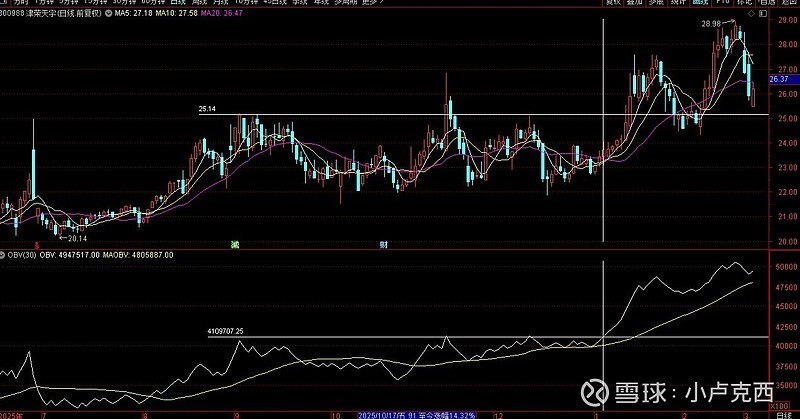Click the MA10: 27.58 indicator label
The width and height of the screenshot is (800, 419).
[x=177, y=13]
